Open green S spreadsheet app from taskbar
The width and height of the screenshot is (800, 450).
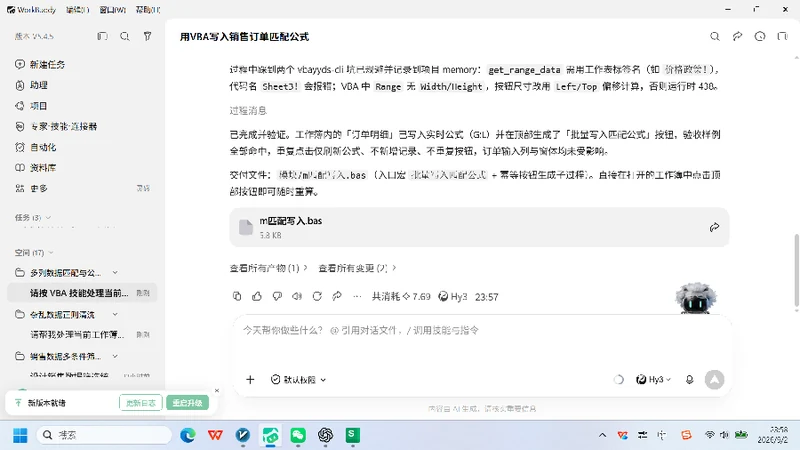(353, 435)
